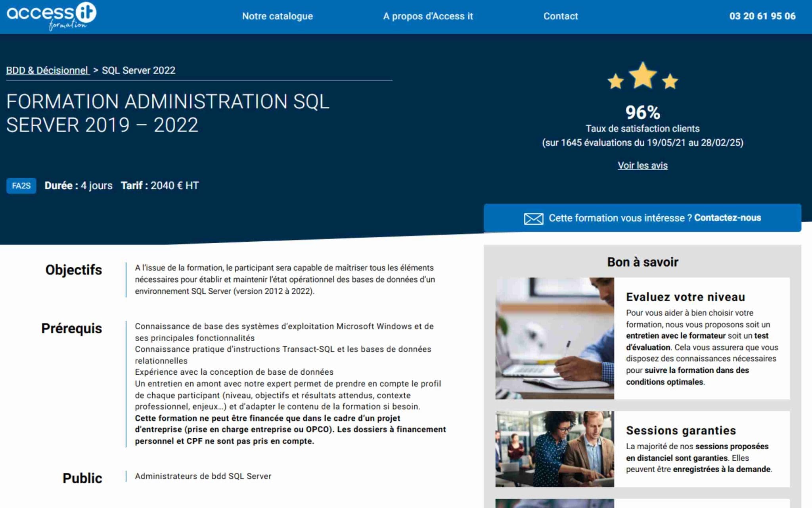Open the Notre catalogue menu
Viewport: 812px width, 508px height.
pos(278,16)
